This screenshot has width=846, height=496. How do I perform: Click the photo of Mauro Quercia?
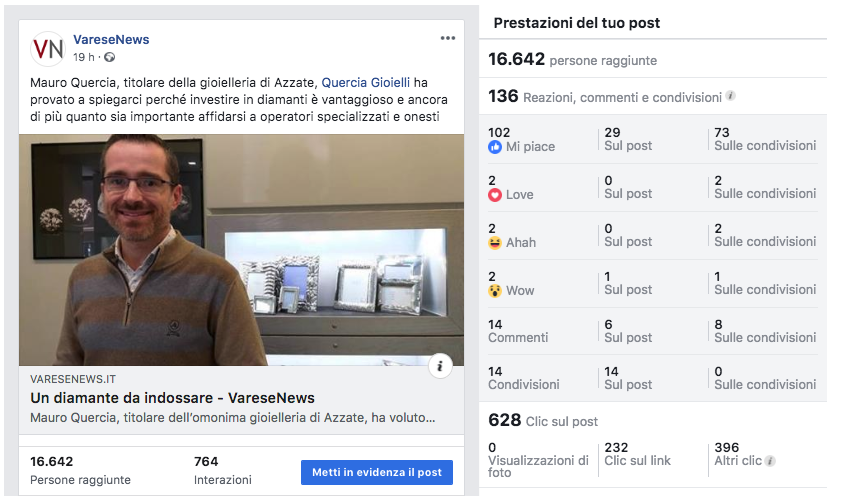click(241, 250)
